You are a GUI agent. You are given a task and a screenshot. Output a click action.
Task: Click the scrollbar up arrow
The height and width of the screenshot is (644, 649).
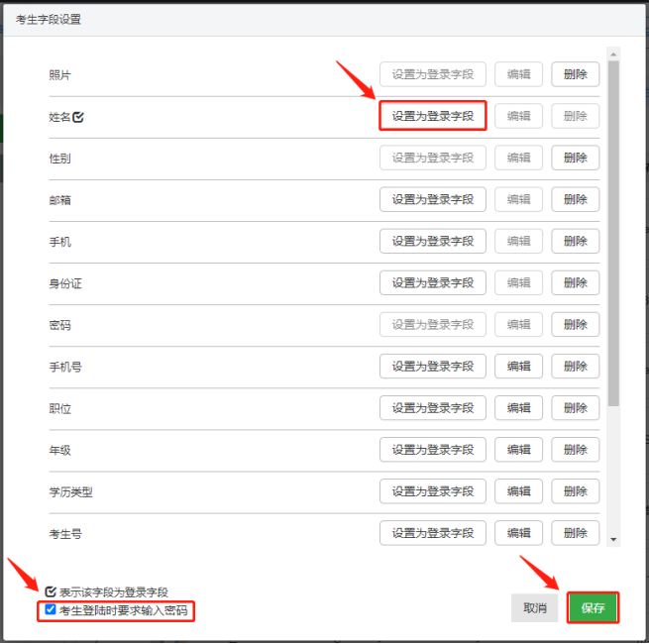pyautogui.click(x=613, y=54)
